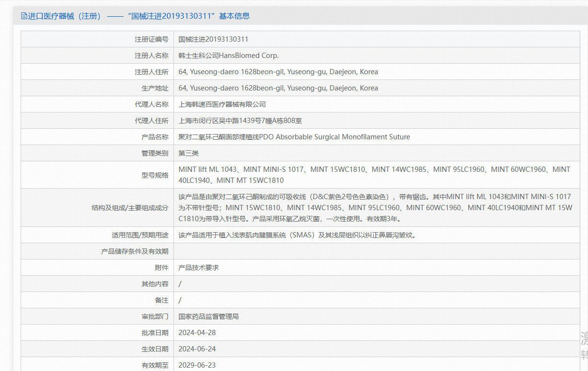Click the 第三类 management category value
588x371 pixels.
tap(188, 153)
